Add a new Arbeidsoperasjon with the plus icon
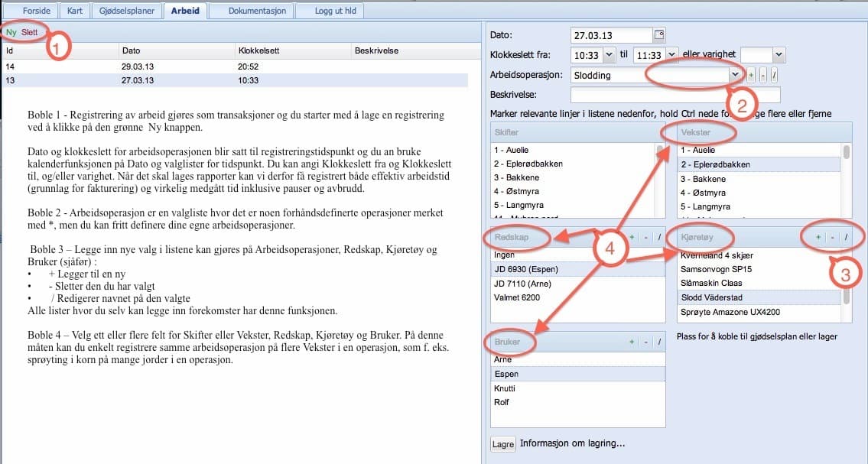The image size is (868, 464). (751, 75)
